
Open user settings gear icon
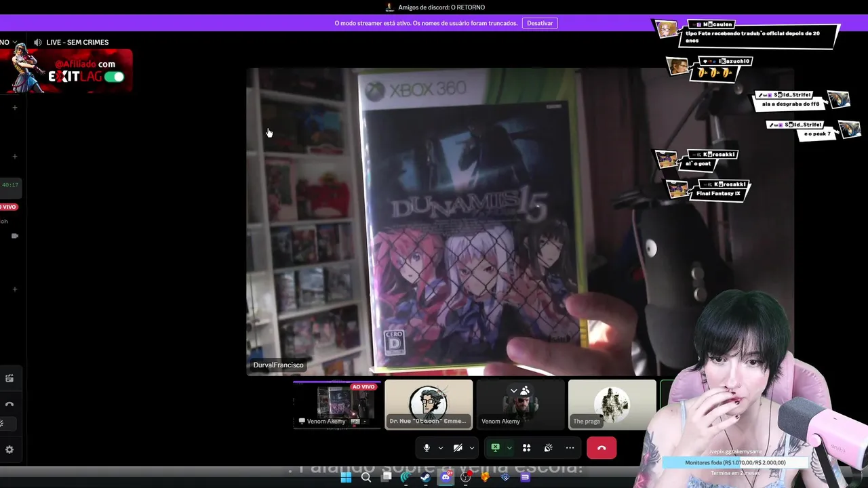[9, 449]
